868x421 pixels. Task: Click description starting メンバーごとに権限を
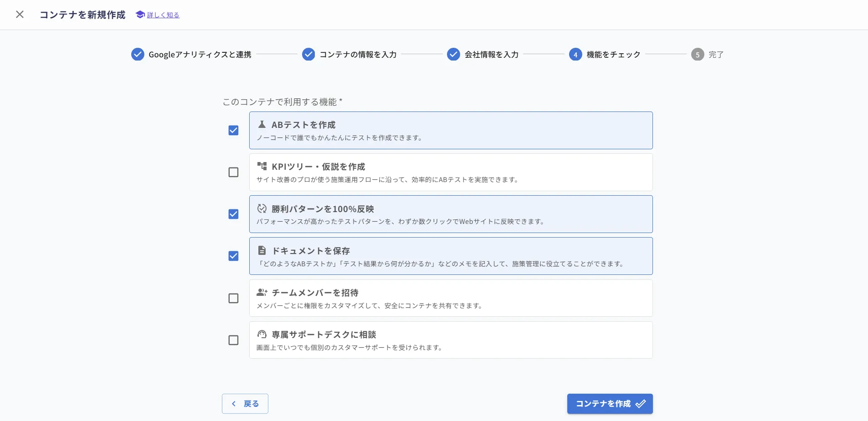coord(370,306)
